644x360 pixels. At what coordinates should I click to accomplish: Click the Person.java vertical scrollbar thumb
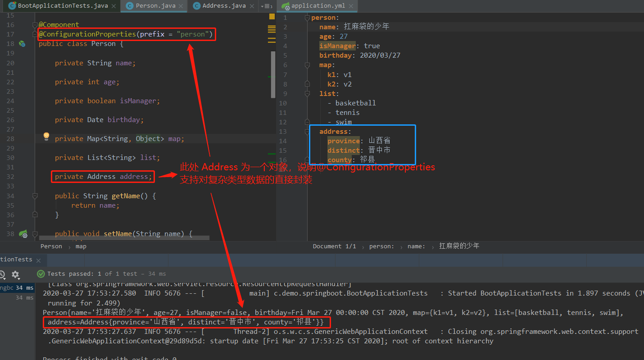point(273,74)
